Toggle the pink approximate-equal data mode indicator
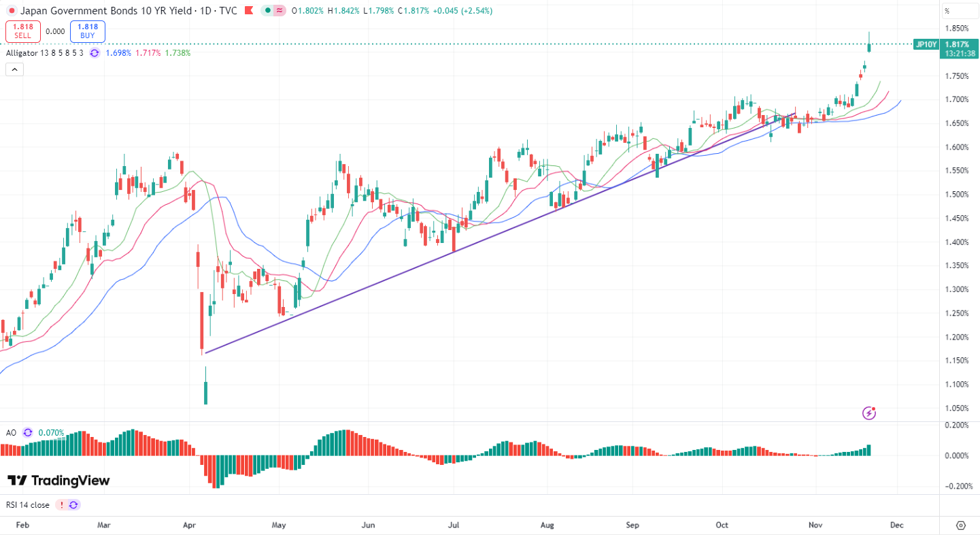980x535 pixels. [x=280, y=11]
